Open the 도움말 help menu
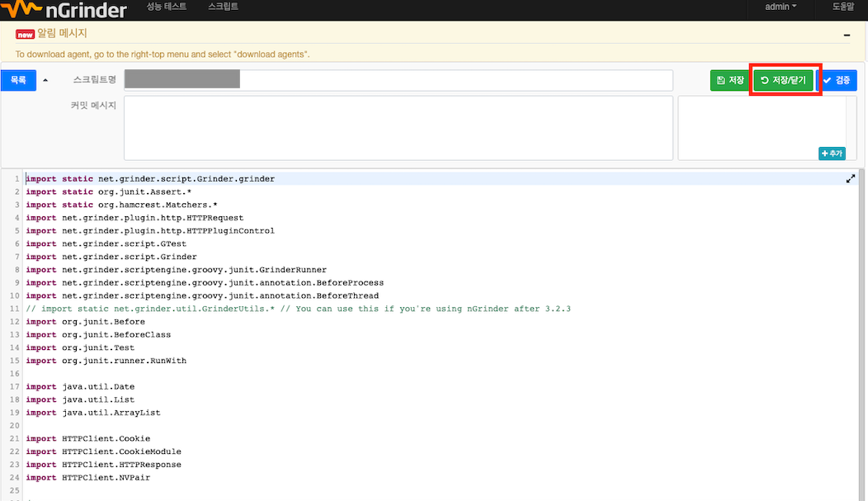The image size is (868, 501). (x=843, y=7)
